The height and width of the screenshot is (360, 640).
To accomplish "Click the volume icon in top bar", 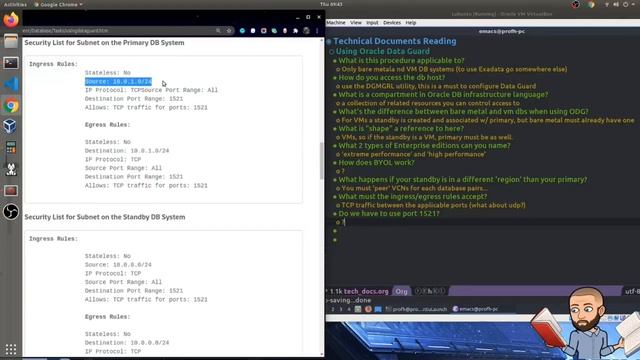I will point(616,4).
